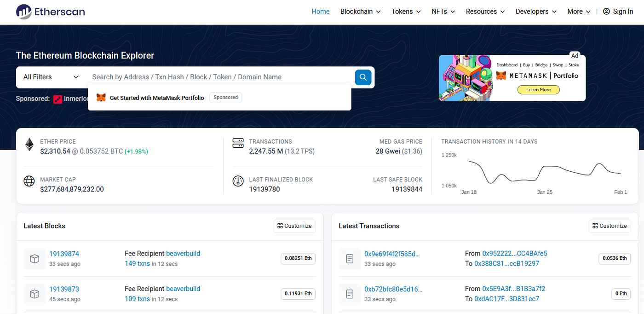Click the Sign In user icon
Image resolution: width=644 pixels, height=314 pixels.
(606, 12)
